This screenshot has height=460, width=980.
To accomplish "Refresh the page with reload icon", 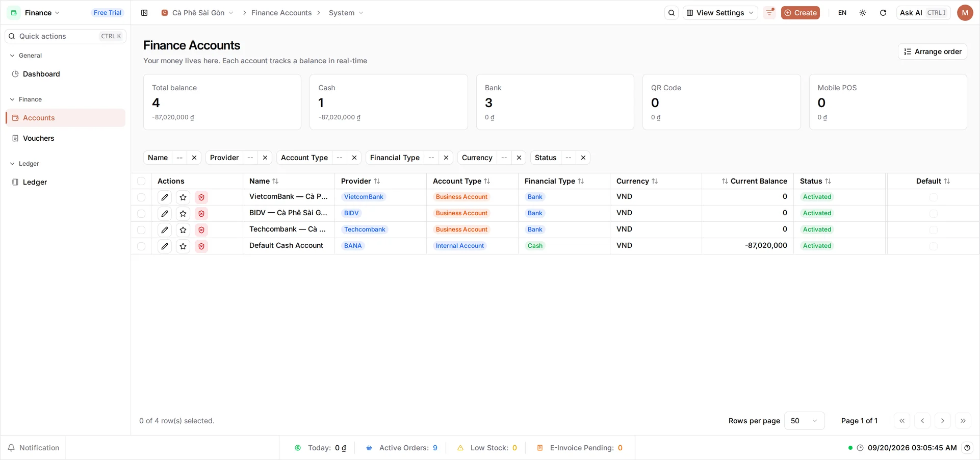I will click(x=883, y=13).
